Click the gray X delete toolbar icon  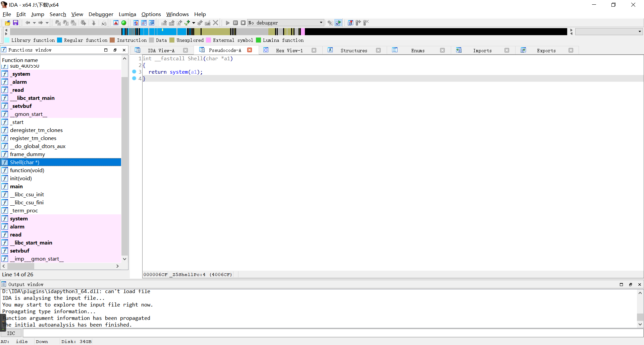click(x=216, y=23)
